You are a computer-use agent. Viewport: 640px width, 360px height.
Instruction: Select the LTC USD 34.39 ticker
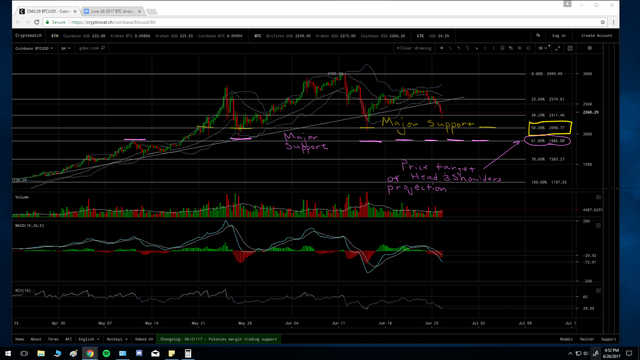433,36
